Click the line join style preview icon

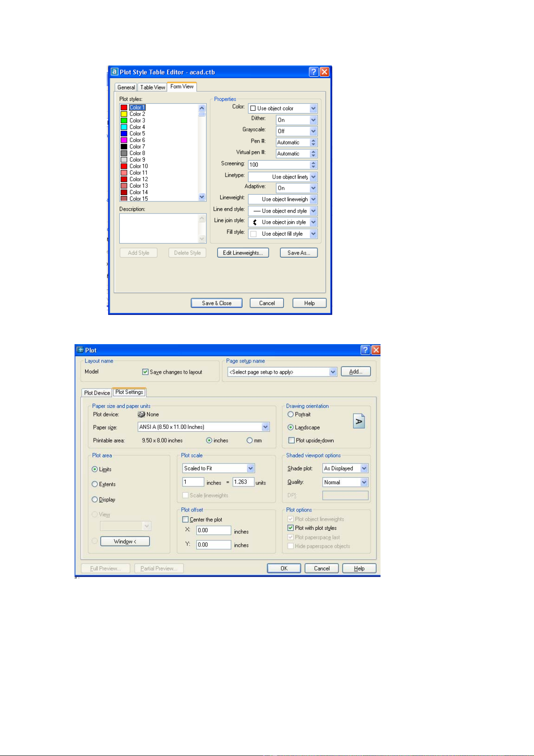pos(255,222)
